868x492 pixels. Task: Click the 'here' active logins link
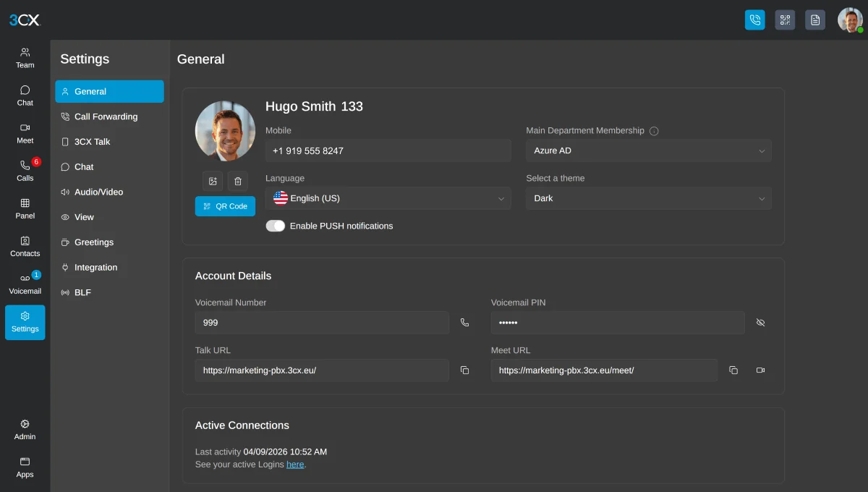point(295,465)
